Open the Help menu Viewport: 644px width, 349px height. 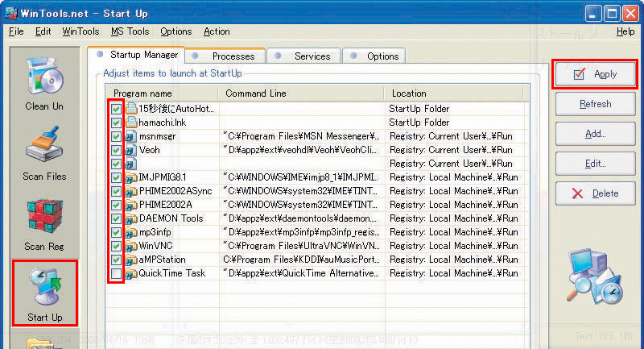click(625, 31)
